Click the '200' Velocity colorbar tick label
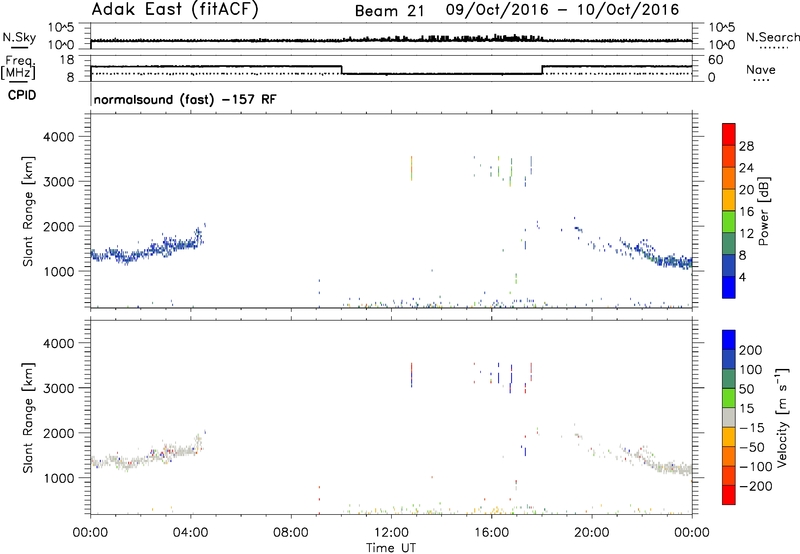This screenshot has width=800, height=554. pyautogui.click(x=750, y=350)
